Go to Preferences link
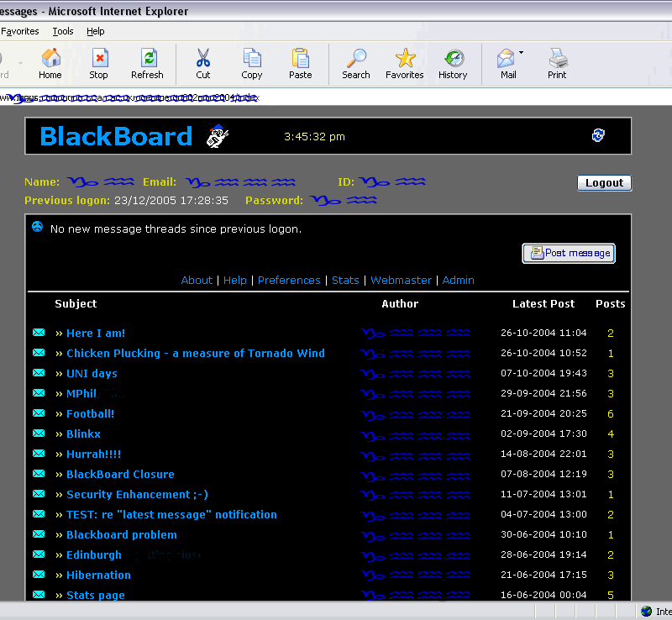The height and width of the screenshot is (620, 672). [289, 281]
